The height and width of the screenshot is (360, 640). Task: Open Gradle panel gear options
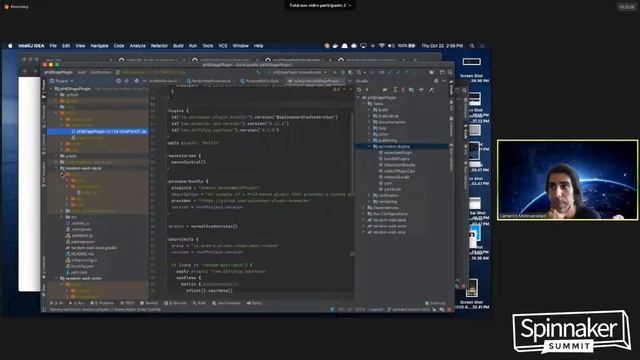coord(436,81)
